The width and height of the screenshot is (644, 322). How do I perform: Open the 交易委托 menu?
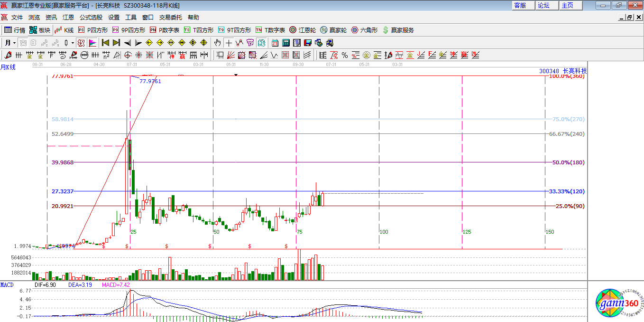(170, 17)
